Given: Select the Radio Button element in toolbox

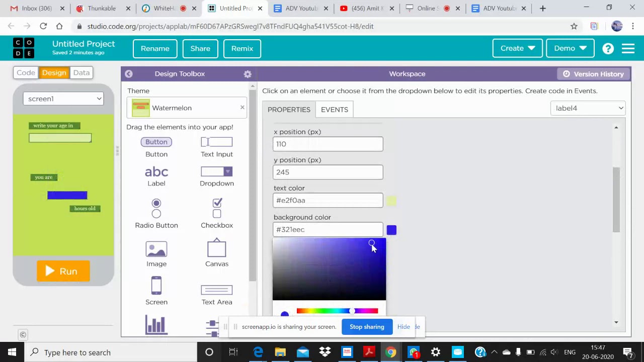Looking at the screenshot, I should [x=156, y=213].
